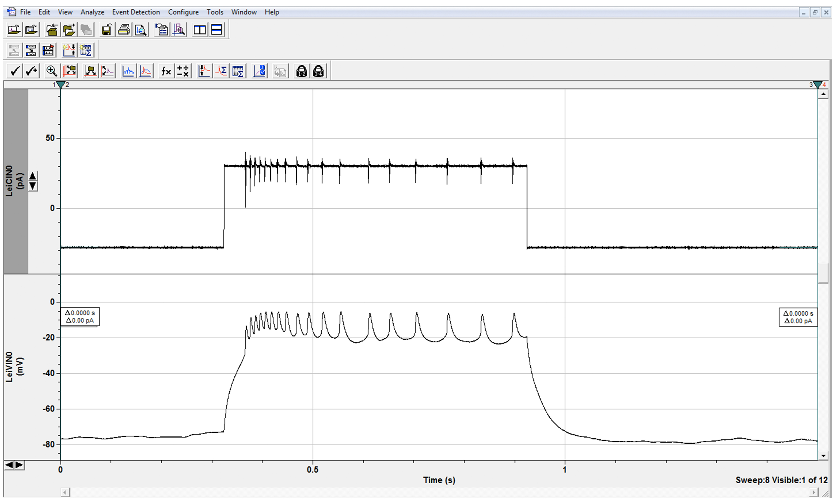Click the cursor arrows on trace icon
Screen dimensions: 835x504
click(204, 71)
